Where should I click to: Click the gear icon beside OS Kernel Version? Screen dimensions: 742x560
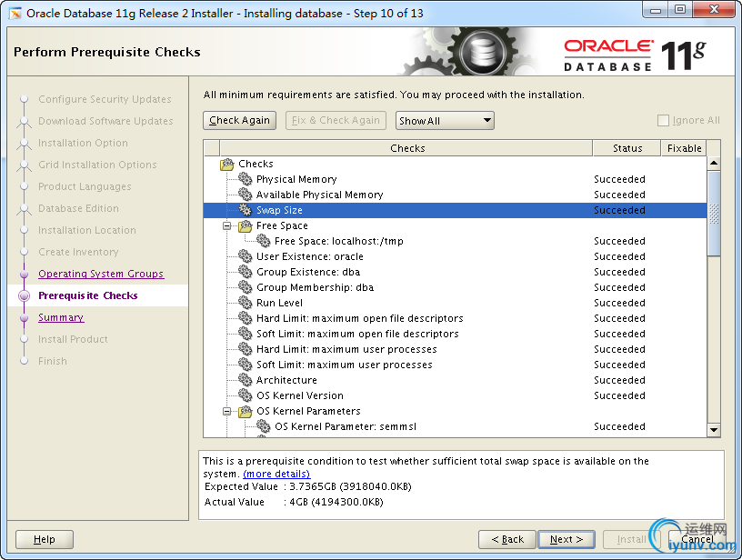(246, 395)
